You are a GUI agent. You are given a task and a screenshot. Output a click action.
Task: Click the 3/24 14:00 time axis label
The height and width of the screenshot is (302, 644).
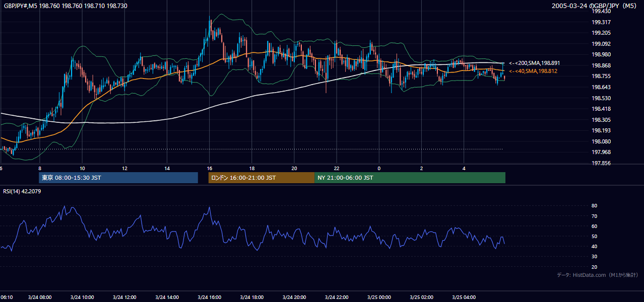pos(167,297)
